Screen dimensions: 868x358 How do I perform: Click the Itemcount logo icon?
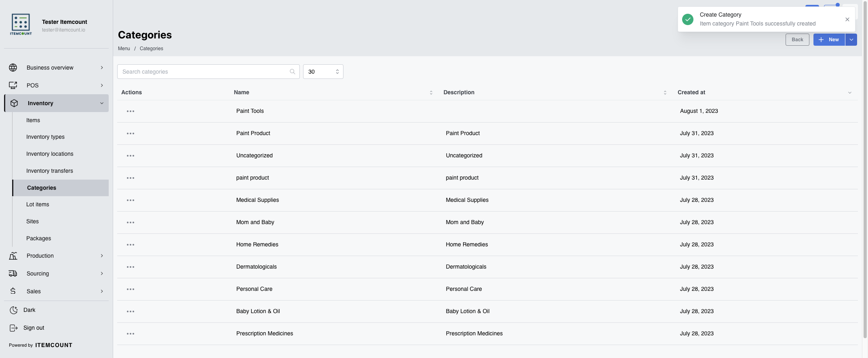click(x=21, y=24)
